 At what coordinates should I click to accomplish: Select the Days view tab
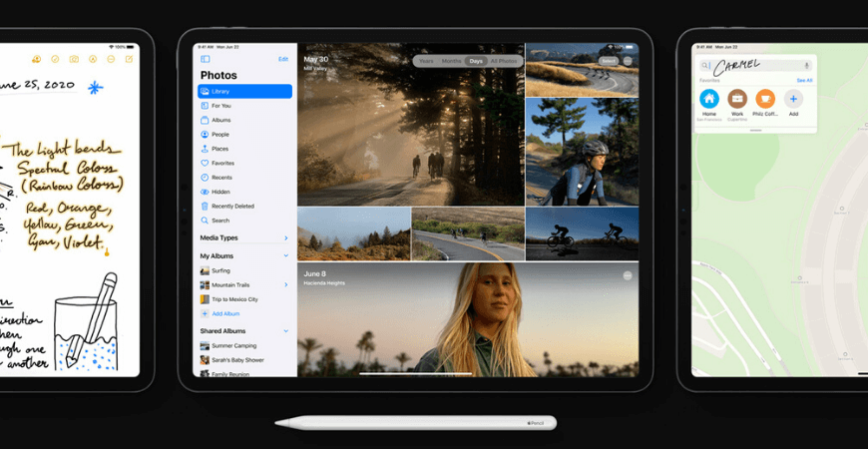tap(476, 61)
